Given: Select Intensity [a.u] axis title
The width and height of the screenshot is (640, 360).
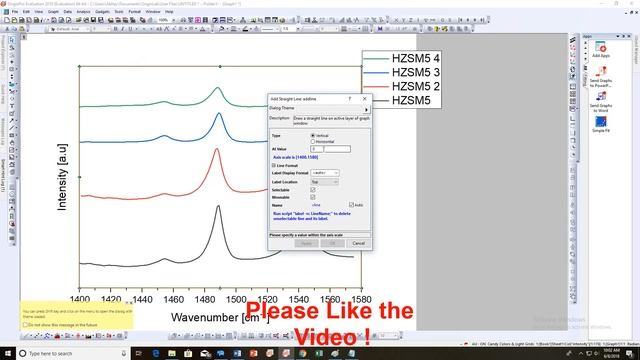Looking at the screenshot, I should click(62, 177).
